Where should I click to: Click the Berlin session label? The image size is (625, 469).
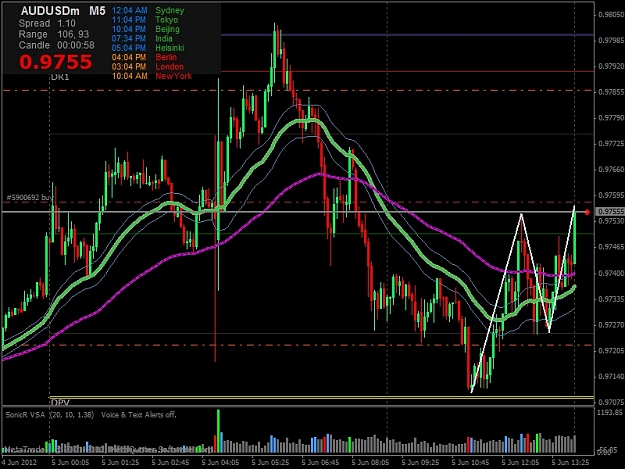point(166,57)
